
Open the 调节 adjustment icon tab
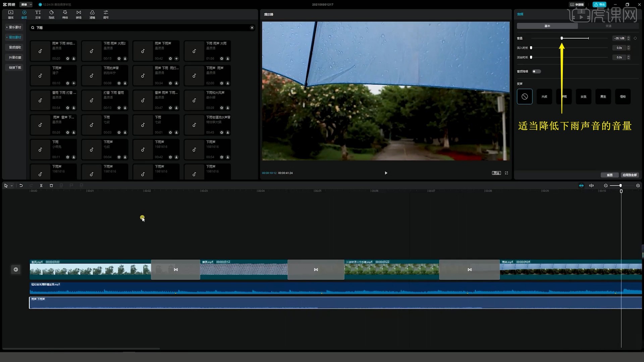pyautogui.click(x=106, y=14)
